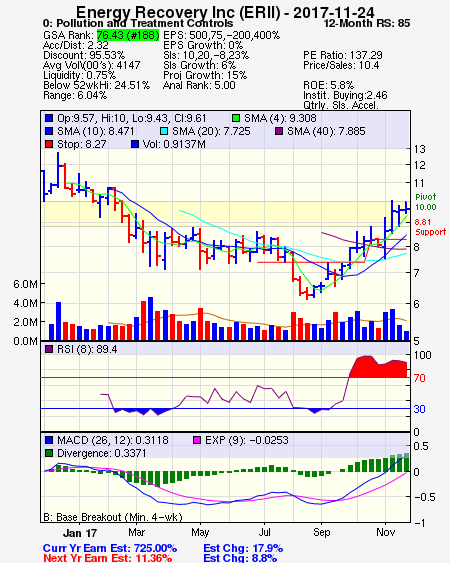Click the magenta EXP (9) legend swatch
450x563 pixels.
click(197, 440)
